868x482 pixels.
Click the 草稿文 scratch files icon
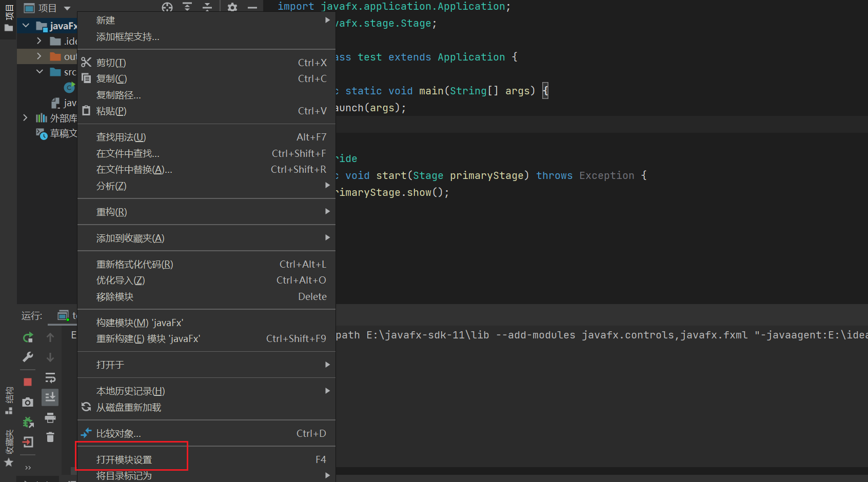coord(42,134)
